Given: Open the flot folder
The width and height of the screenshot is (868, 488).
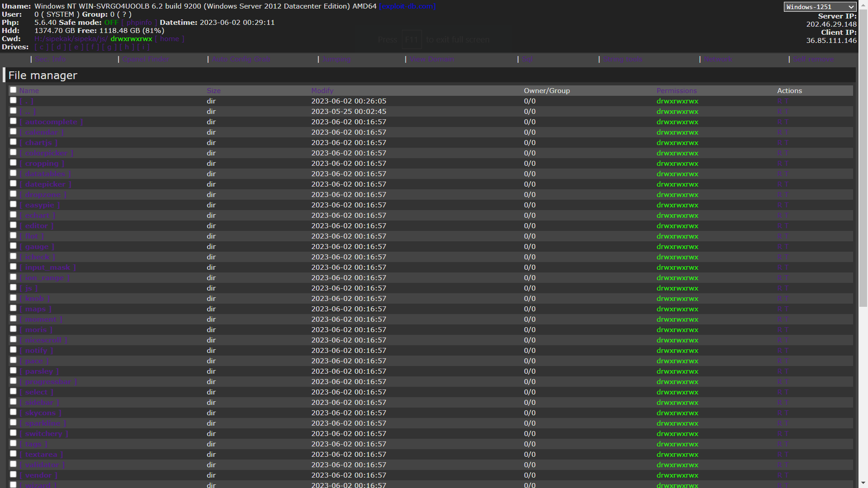Looking at the screenshot, I should (x=32, y=236).
